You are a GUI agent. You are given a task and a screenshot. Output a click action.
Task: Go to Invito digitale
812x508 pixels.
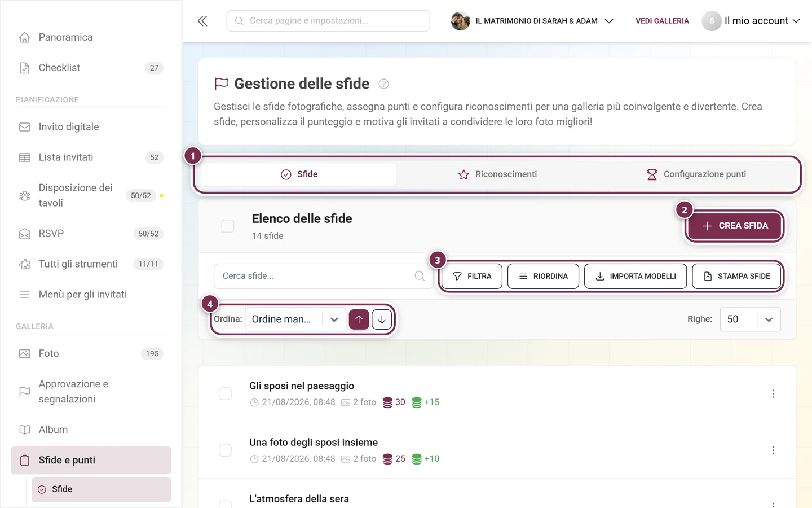pos(91,127)
